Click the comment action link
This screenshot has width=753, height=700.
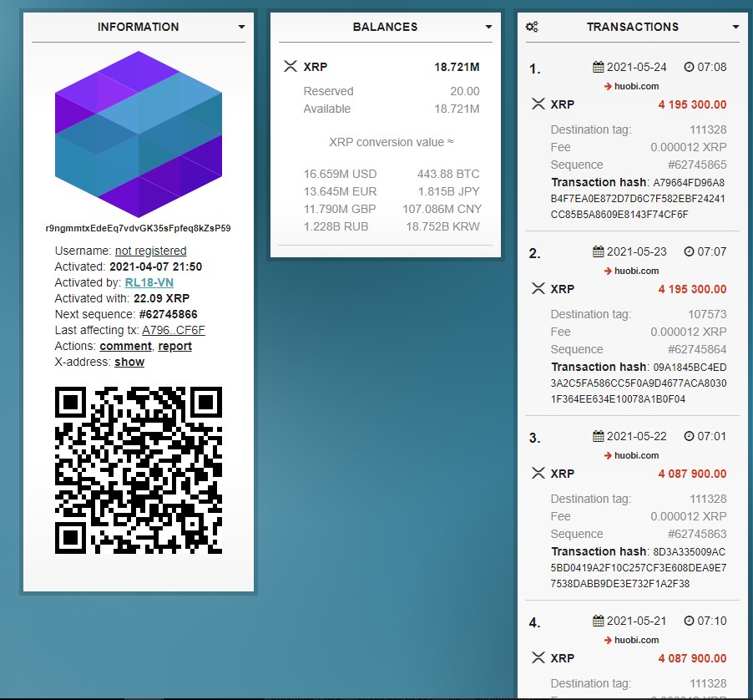pyautogui.click(x=125, y=346)
